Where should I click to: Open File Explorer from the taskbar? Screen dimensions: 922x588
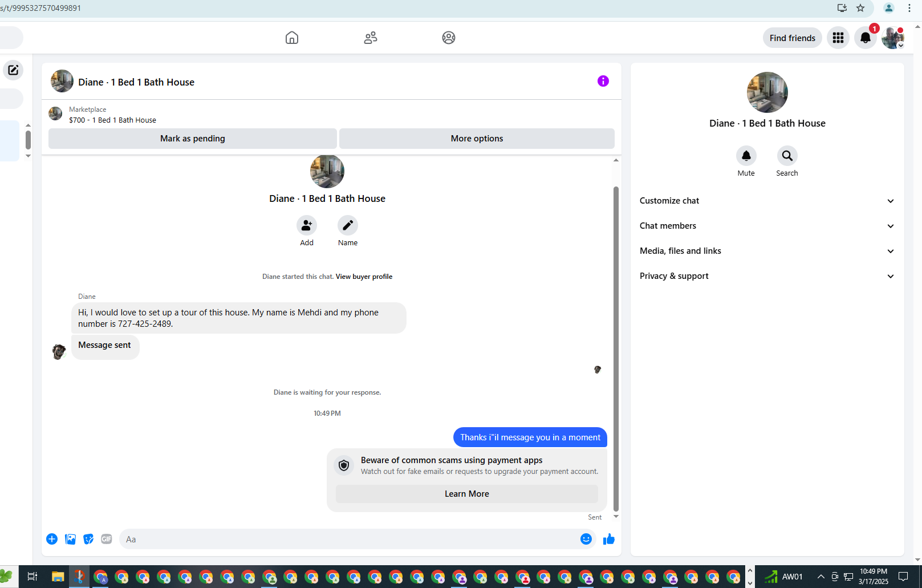tap(58, 577)
